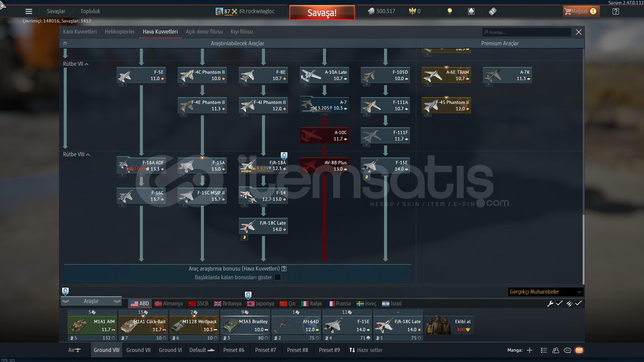
Task: Select the Japonya nation tab
Action: pos(261,304)
